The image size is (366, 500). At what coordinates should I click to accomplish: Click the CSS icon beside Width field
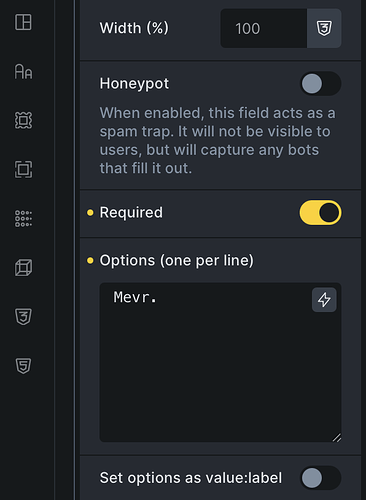(x=324, y=28)
